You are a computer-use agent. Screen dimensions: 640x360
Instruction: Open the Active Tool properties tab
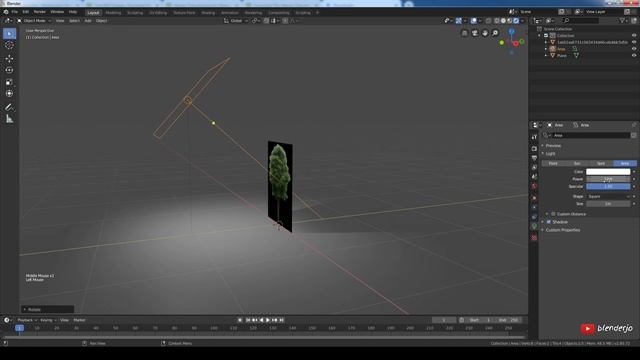click(x=534, y=137)
